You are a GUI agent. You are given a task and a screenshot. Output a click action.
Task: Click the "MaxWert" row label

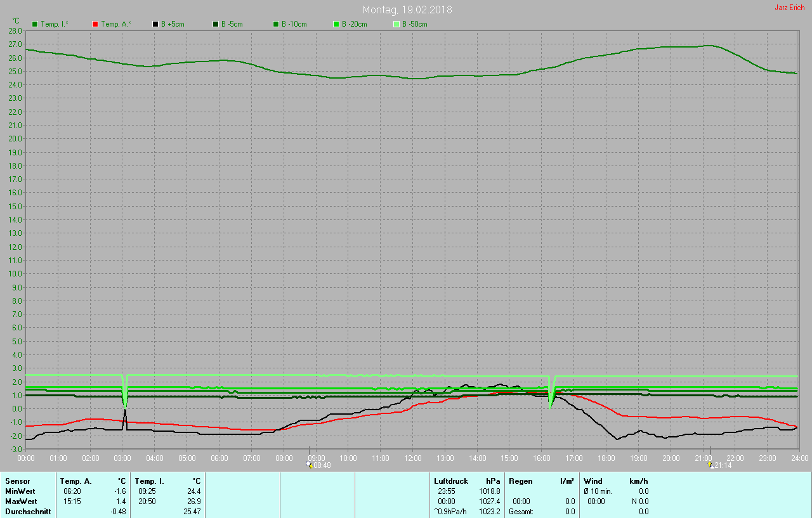point(20,502)
